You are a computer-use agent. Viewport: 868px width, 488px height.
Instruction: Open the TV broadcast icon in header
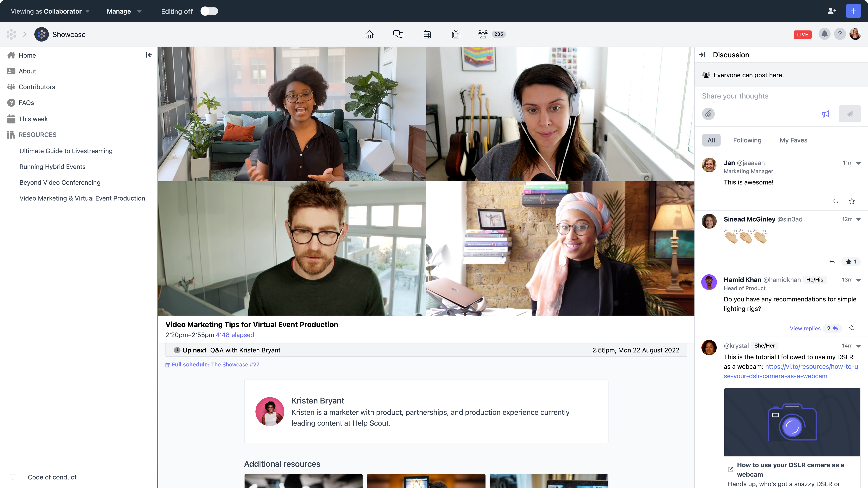456,34
